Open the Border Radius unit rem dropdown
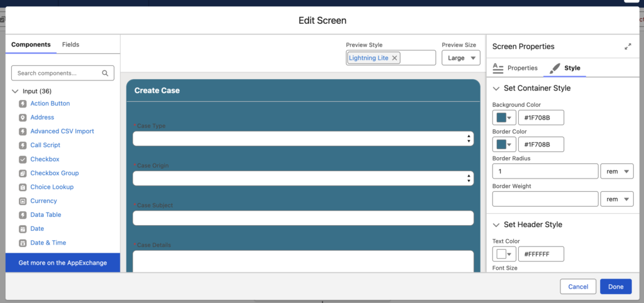The image size is (644, 303). [x=617, y=171]
